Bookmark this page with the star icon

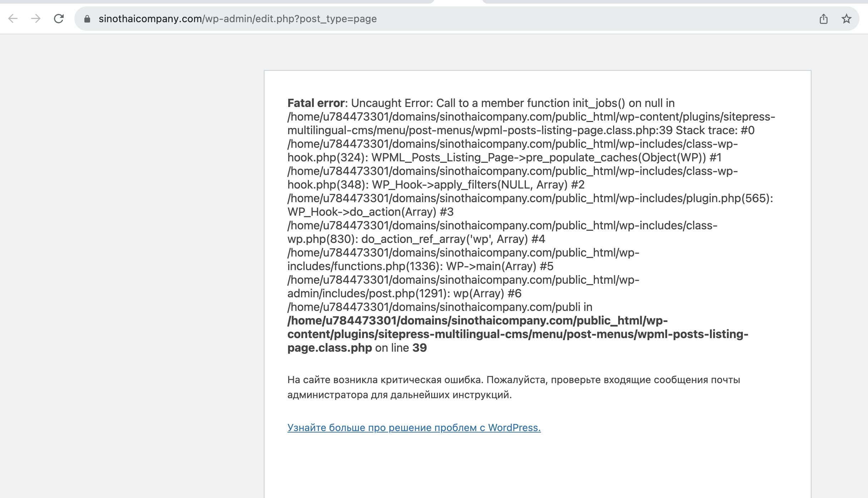[x=846, y=19]
